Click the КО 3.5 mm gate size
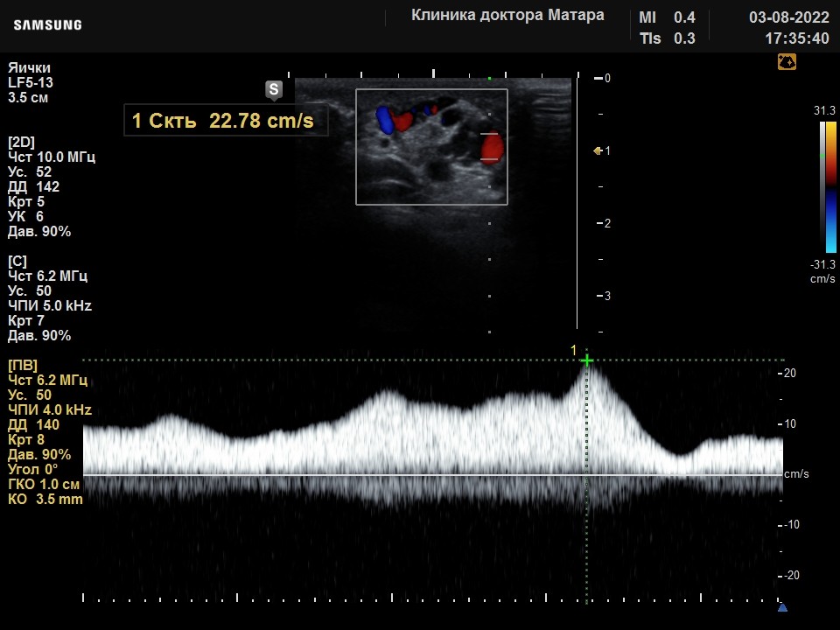The width and height of the screenshot is (840, 630). (x=45, y=500)
